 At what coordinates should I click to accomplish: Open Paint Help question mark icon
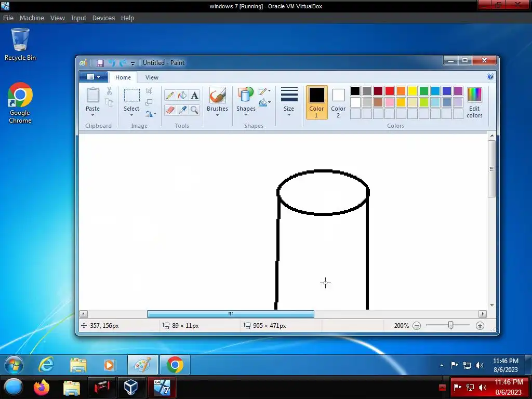pos(490,77)
